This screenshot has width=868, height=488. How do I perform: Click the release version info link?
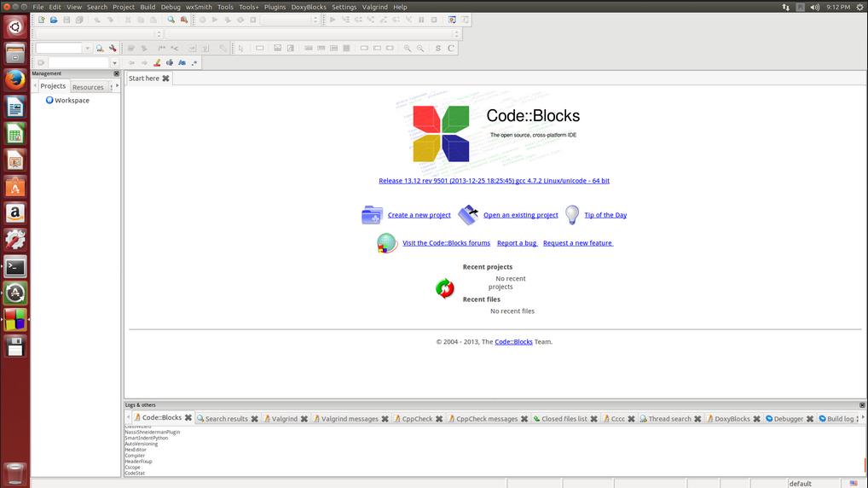tap(494, 181)
